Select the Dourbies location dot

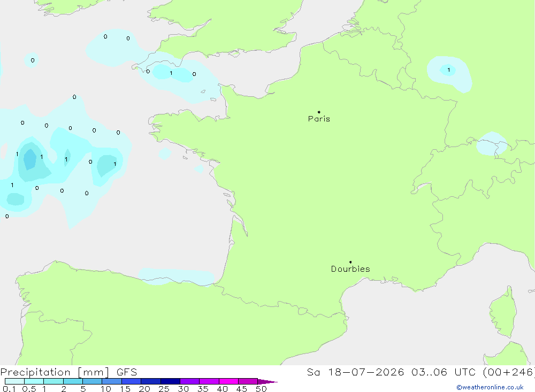point(350,262)
